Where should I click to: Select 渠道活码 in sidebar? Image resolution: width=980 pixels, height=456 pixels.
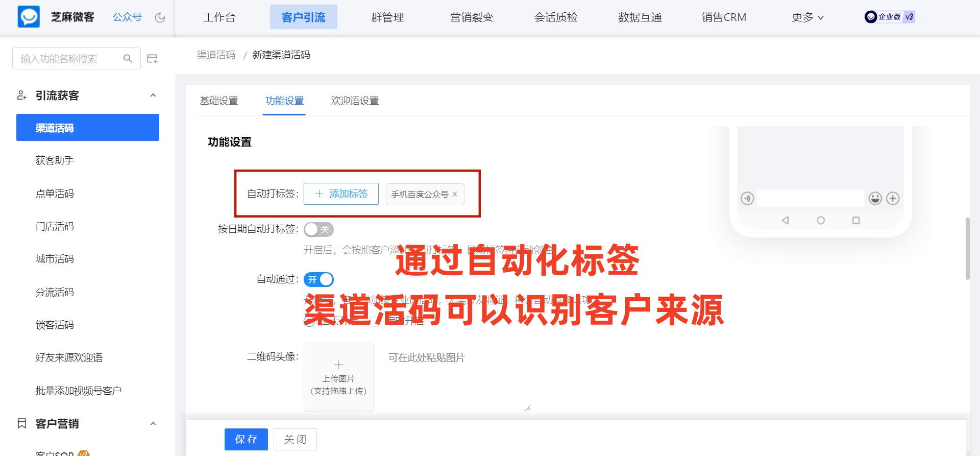[x=88, y=128]
